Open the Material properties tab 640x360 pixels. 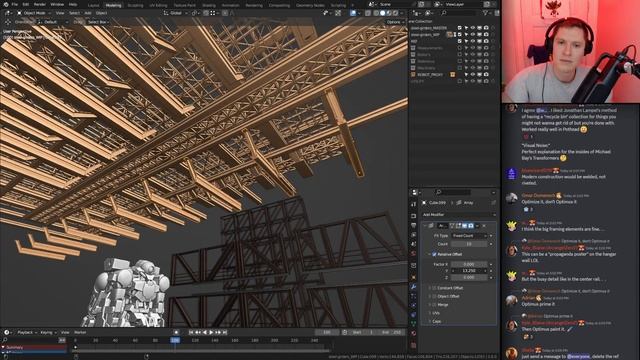(413, 333)
